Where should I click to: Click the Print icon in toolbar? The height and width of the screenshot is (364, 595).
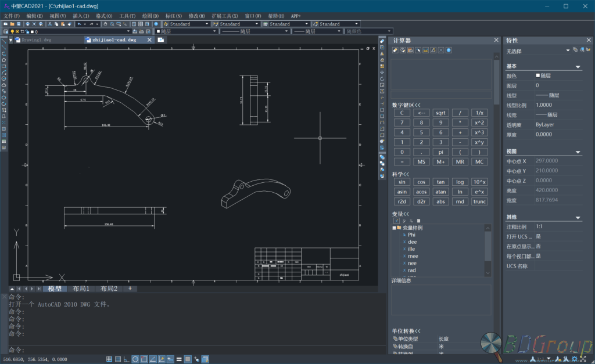[x=28, y=24]
